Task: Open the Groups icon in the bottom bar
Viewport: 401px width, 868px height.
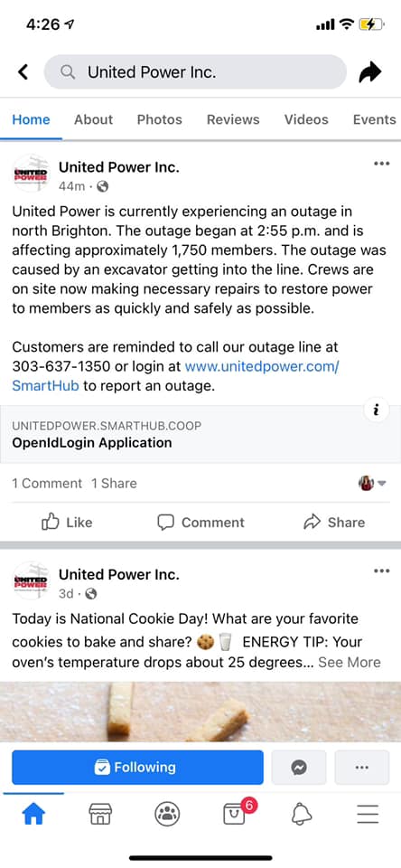Action: pyautogui.click(x=167, y=814)
